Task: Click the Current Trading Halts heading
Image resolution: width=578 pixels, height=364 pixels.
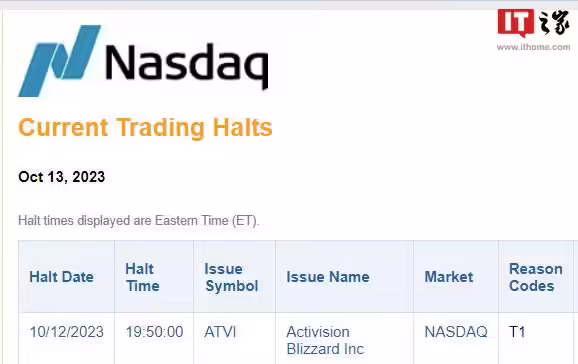Action: 145,128
